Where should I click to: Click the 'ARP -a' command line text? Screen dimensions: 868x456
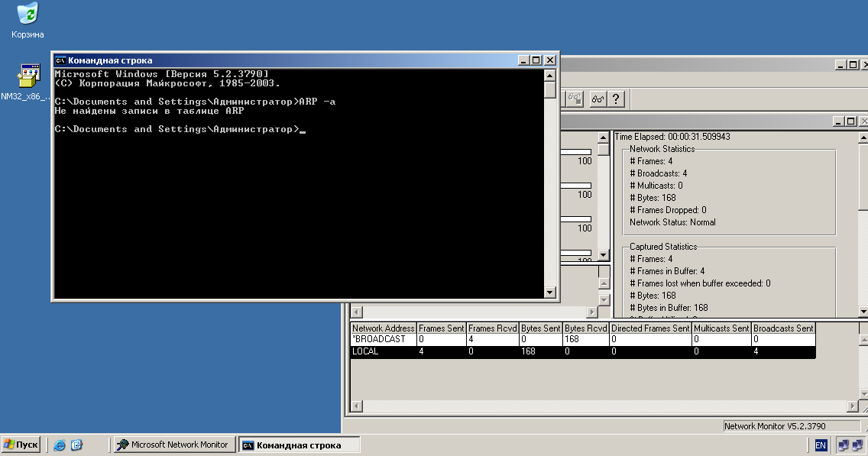tap(317, 102)
